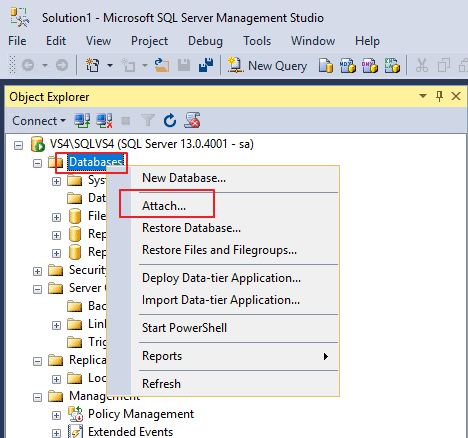The image size is (468, 438).
Task: Click the Copy toolbar icon
Action: 444,65
